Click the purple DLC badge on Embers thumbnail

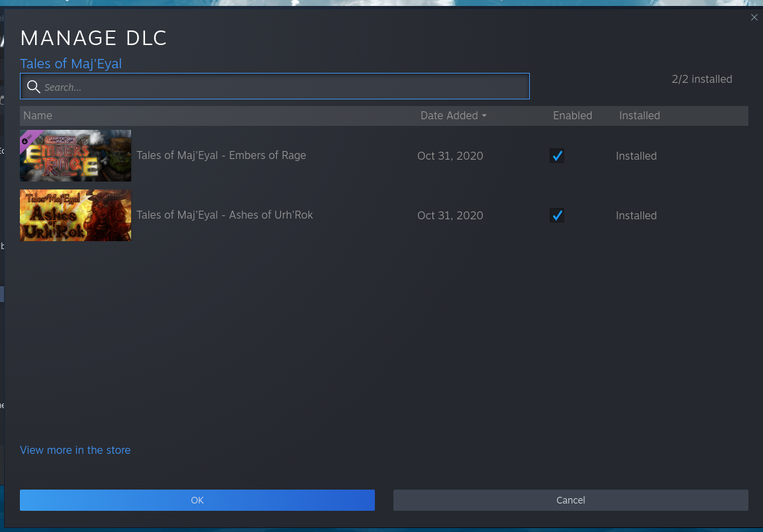point(28,138)
